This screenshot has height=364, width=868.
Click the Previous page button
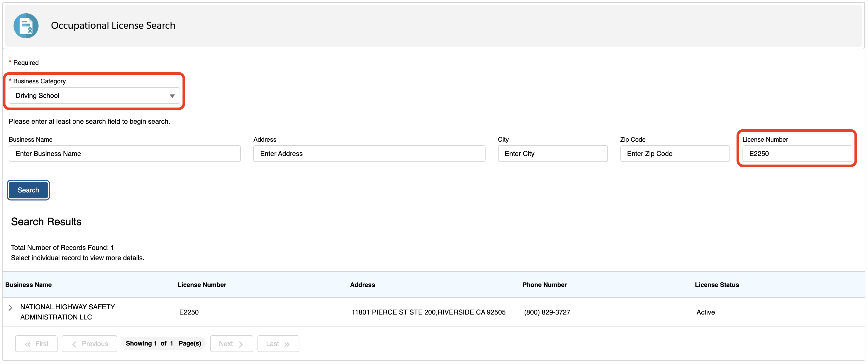coord(90,344)
